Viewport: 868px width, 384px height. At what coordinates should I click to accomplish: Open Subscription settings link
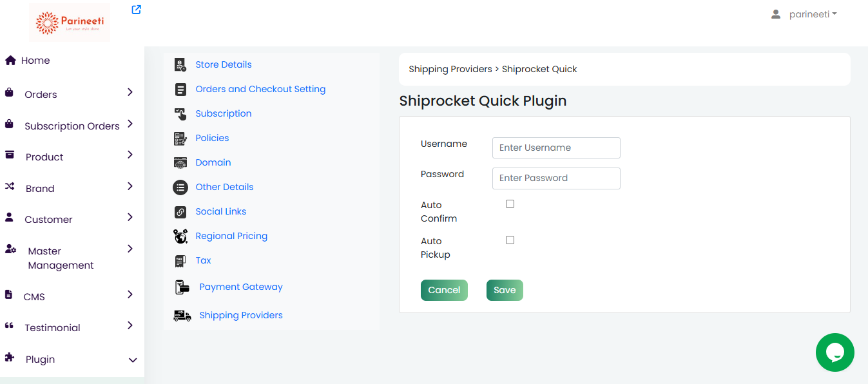point(224,113)
